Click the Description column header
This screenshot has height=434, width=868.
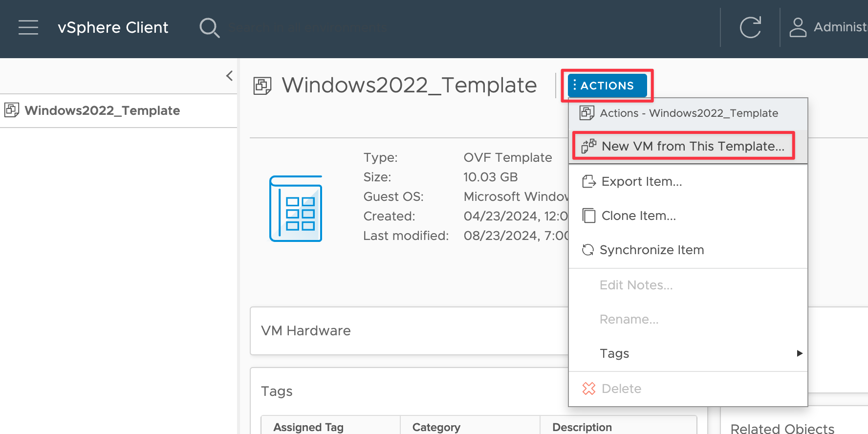click(x=582, y=427)
